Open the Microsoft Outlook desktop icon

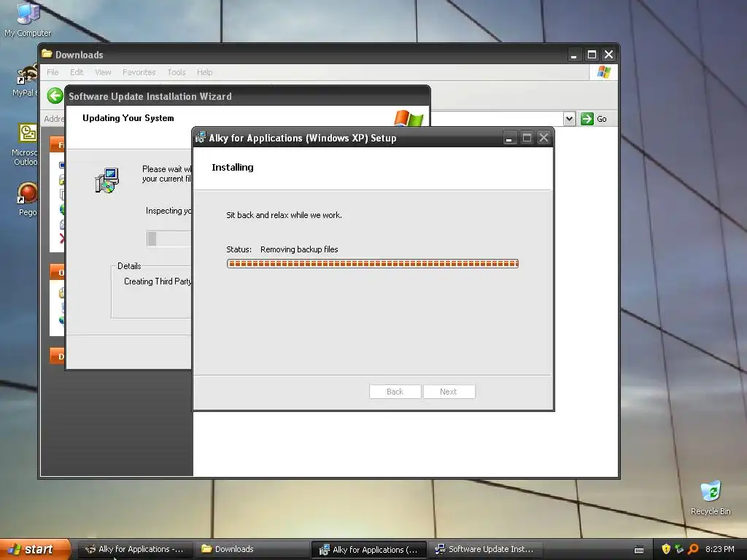pyautogui.click(x=25, y=144)
